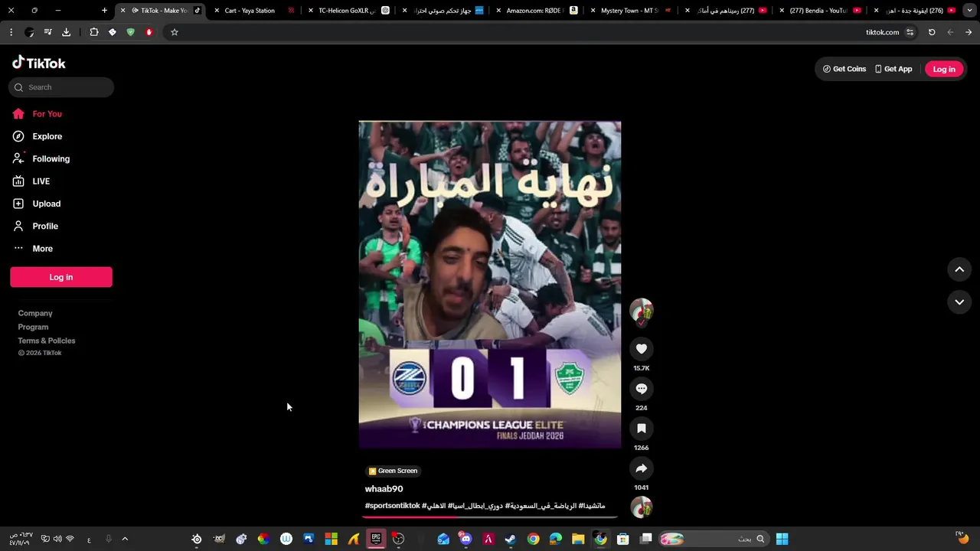Open site settings icon beside tiktok.com
980x551 pixels.
click(910, 32)
